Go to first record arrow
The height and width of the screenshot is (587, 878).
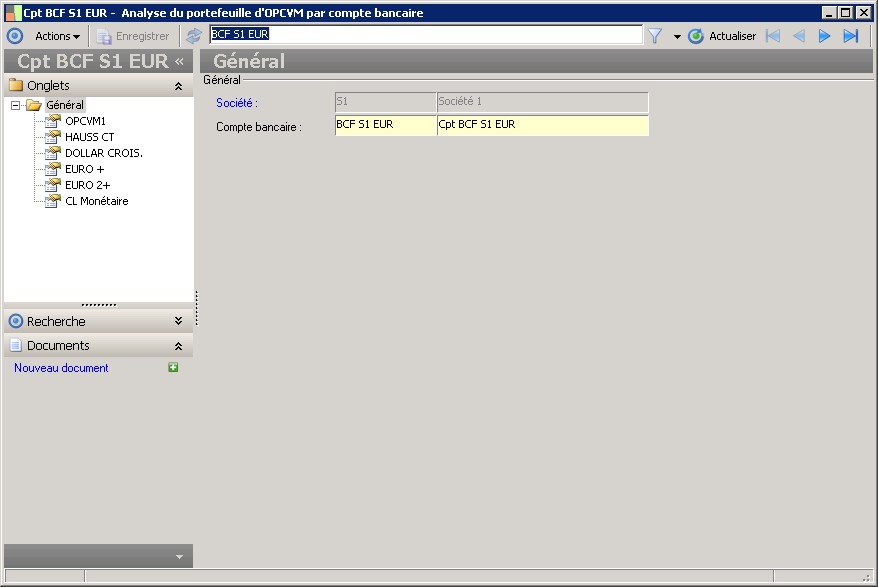click(x=773, y=36)
